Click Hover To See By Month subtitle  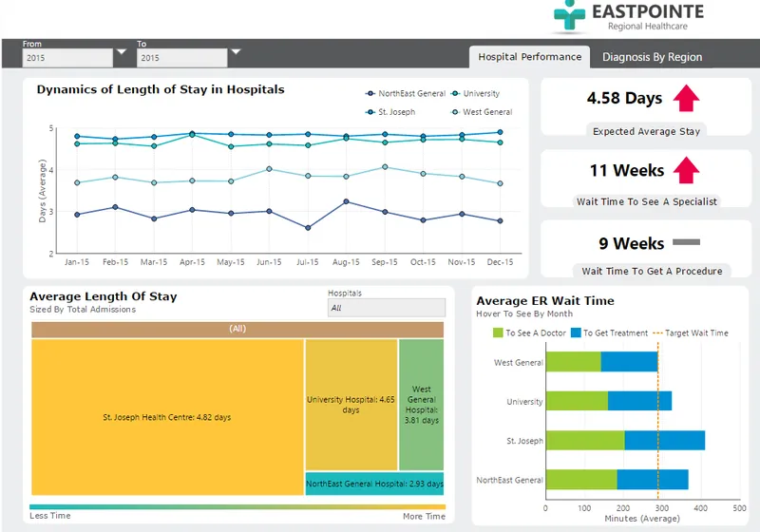point(524,313)
